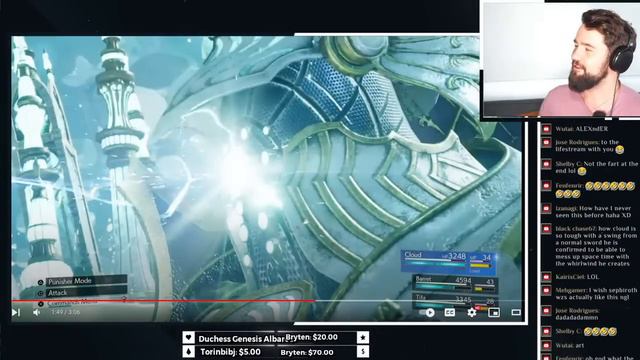The image size is (640, 360).
Task: Click the droplet icon beside Torinbibj
Action: (189, 351)
